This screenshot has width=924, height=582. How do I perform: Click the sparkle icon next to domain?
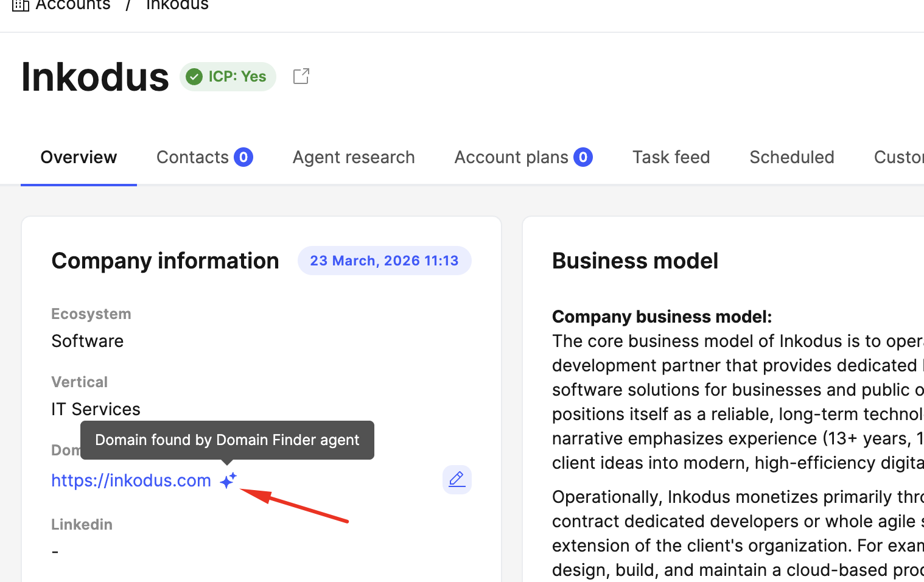[228, 480]
